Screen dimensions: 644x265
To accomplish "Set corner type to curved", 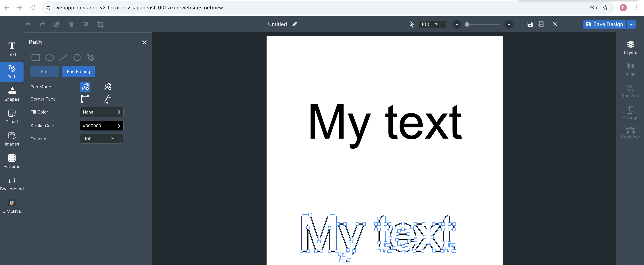I will (107, 99).
